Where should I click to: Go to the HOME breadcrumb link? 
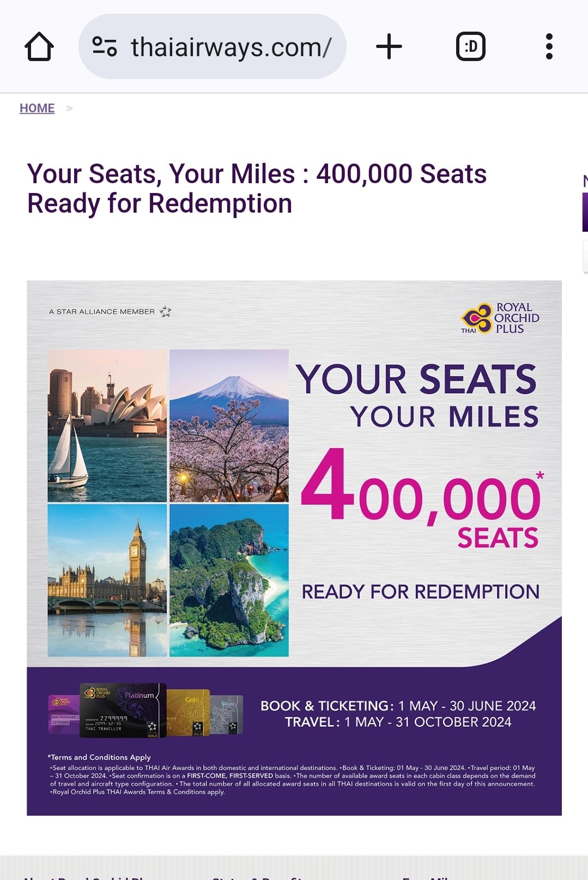pos(37,109)
